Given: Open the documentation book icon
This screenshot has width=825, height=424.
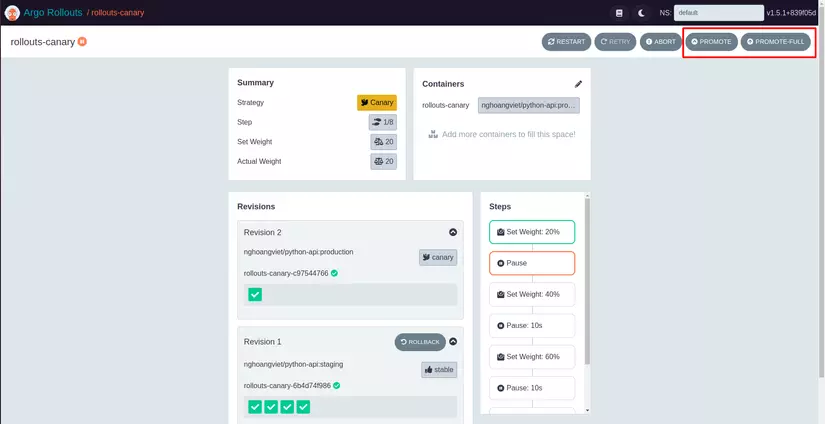Looking at the screenshot, I should coord(619,13).
